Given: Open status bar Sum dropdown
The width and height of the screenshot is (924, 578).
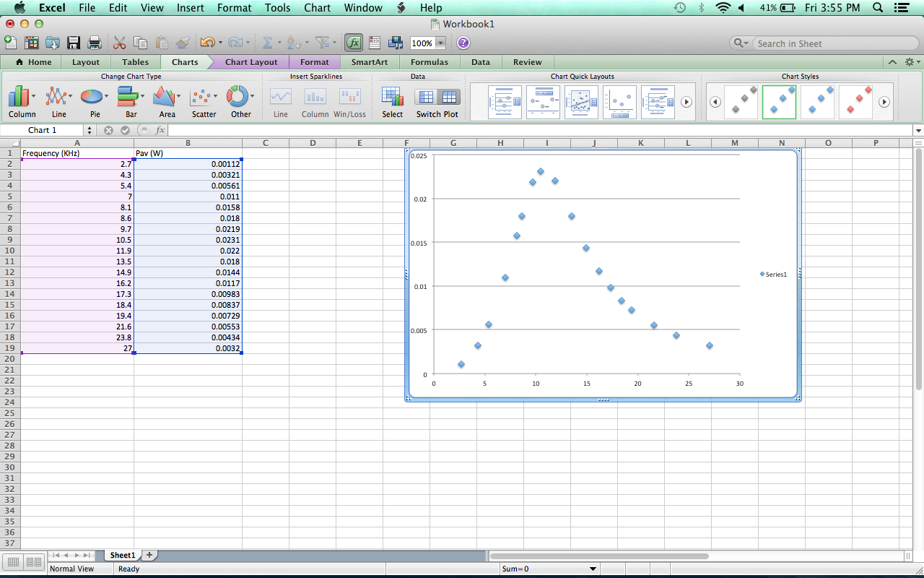Looking at the screenshot, I should (593, 569).
